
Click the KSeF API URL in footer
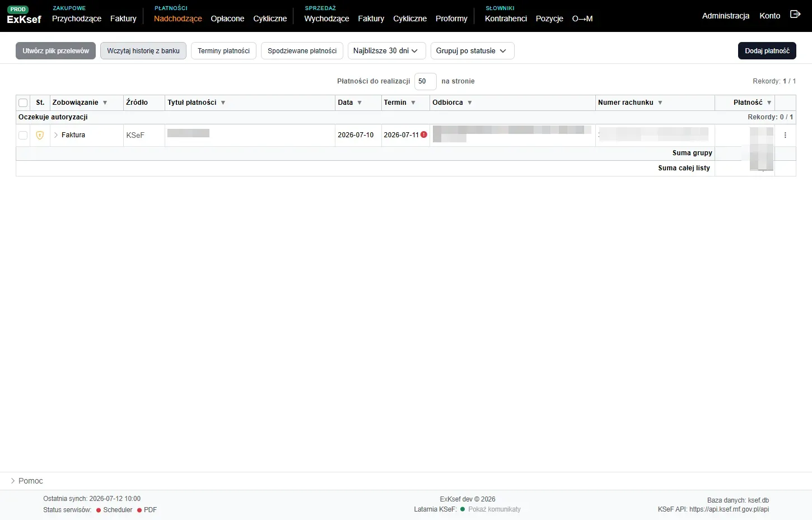(729, 509)
